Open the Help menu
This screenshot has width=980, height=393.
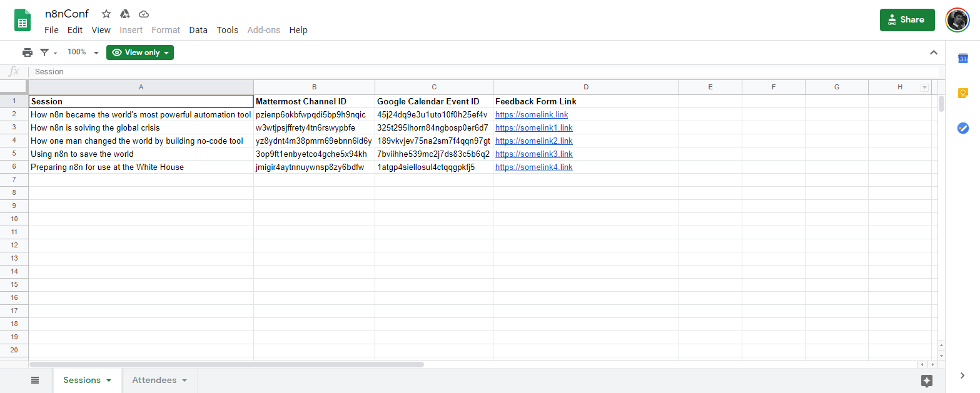point(298,30)
